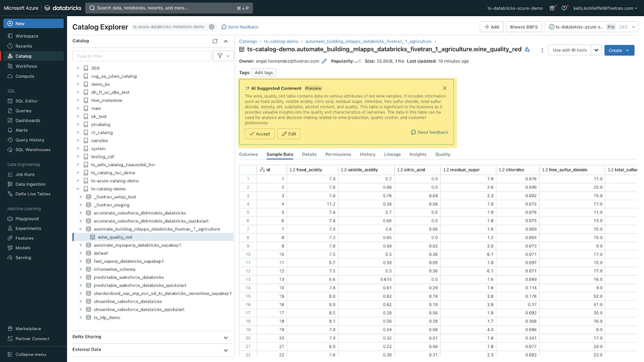
Task: Open the kebab menu beside Use with BI tools
Action: [542, 50]
